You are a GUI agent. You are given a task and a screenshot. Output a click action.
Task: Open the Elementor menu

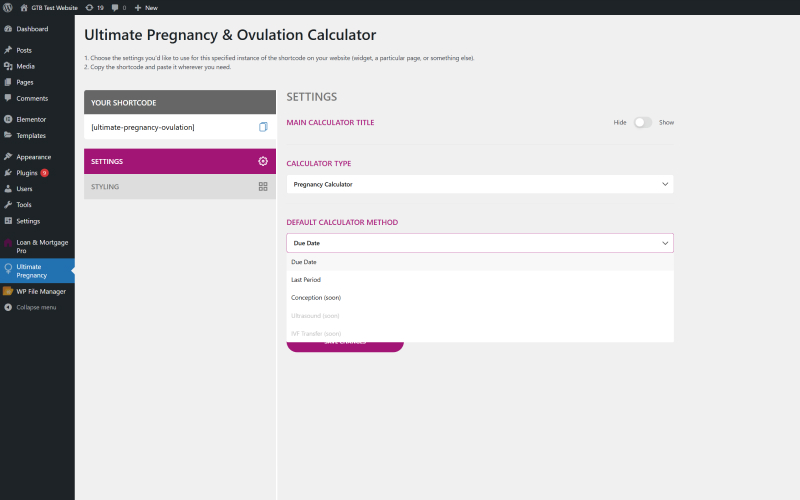point(37,119)
